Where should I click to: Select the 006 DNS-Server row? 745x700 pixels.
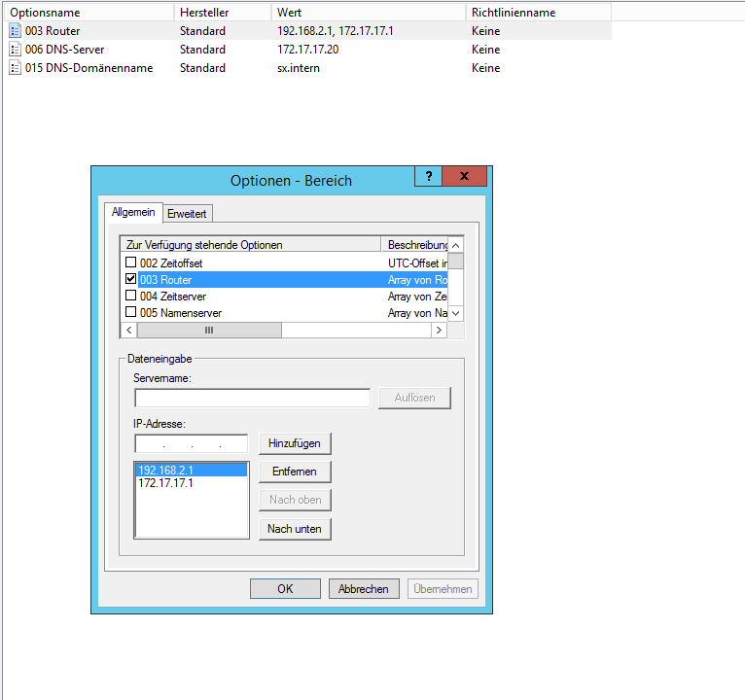[x=308, y=50]
